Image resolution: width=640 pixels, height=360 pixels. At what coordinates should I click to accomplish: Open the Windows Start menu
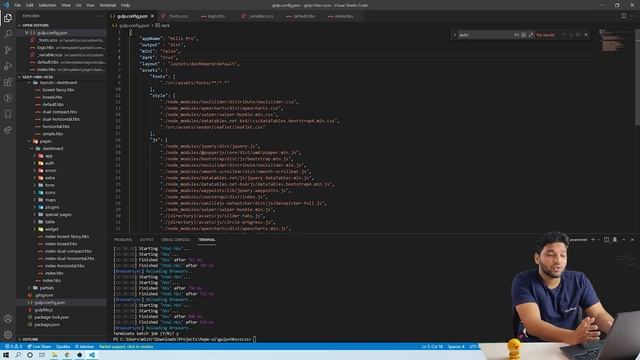click(6, 355)
